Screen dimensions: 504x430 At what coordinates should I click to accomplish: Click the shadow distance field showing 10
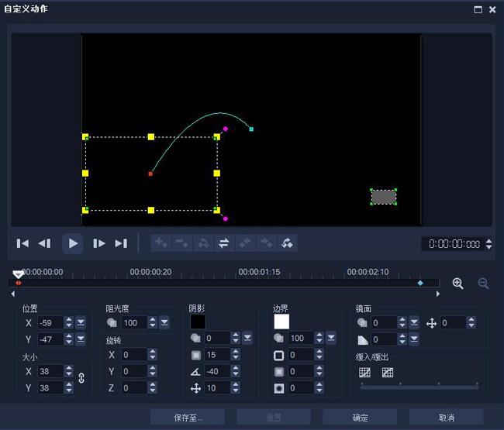click(x=217, y=388)
